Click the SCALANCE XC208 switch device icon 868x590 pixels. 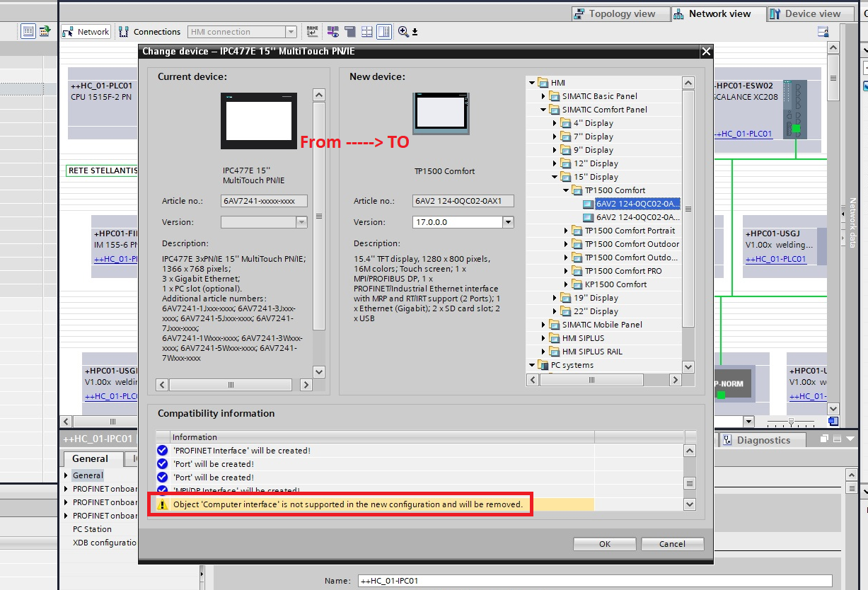(794, 110)
